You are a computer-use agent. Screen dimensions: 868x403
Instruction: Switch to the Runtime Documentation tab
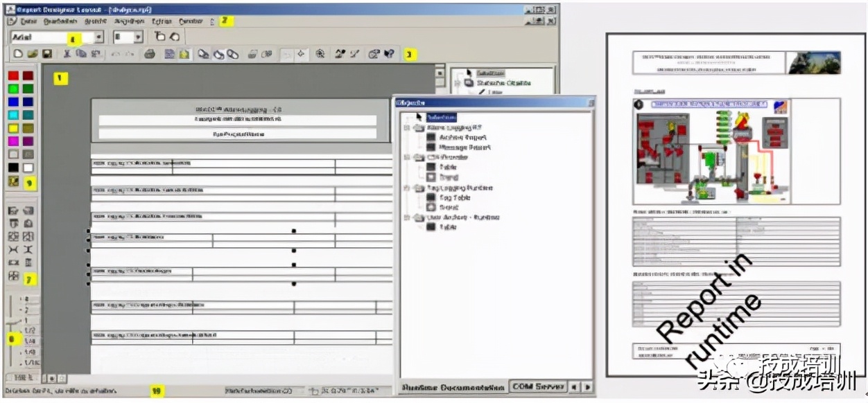[x=453, y=387]
